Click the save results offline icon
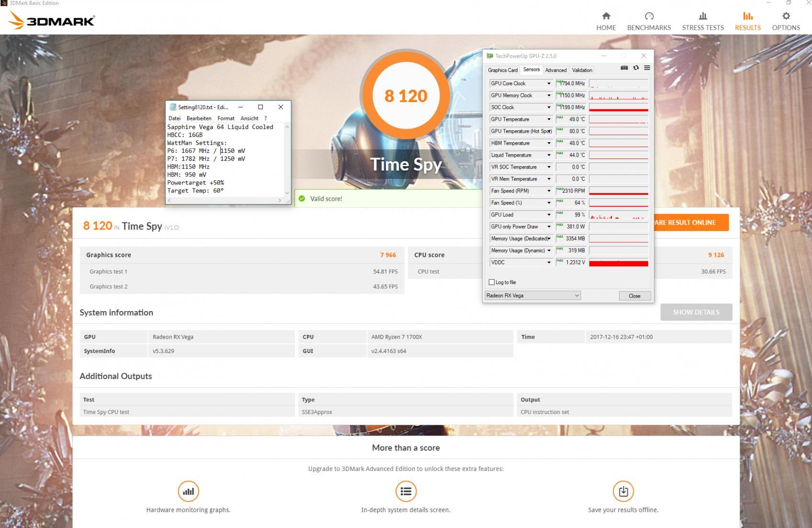The height and width of the screenshot is (528, 812). pos(623,491)
